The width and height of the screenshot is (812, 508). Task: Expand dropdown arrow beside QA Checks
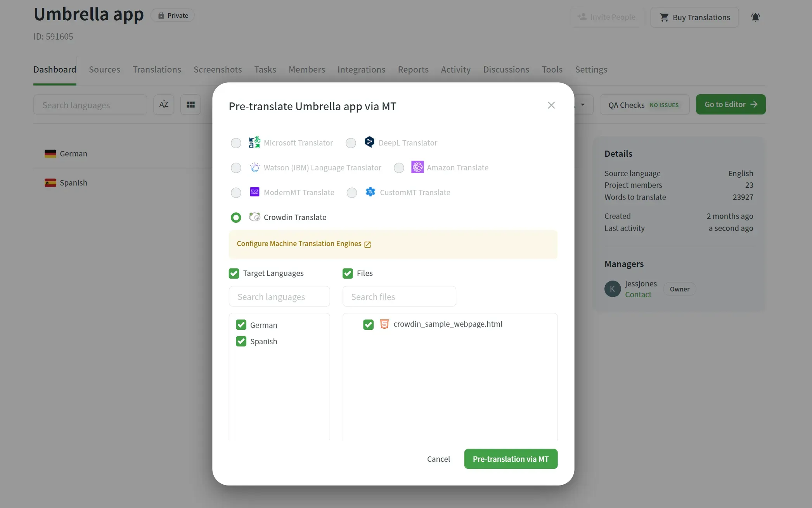pos(582,105)
